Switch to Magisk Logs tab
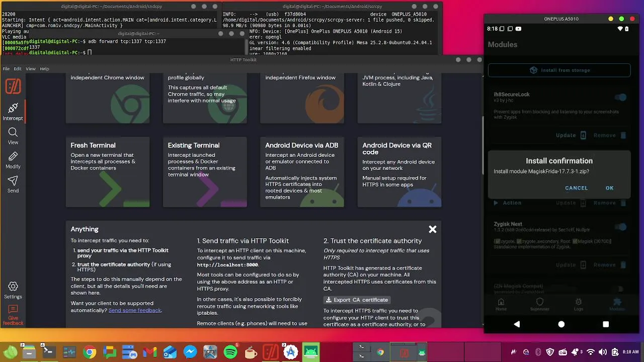644x362 pixels. coord(579,304)
